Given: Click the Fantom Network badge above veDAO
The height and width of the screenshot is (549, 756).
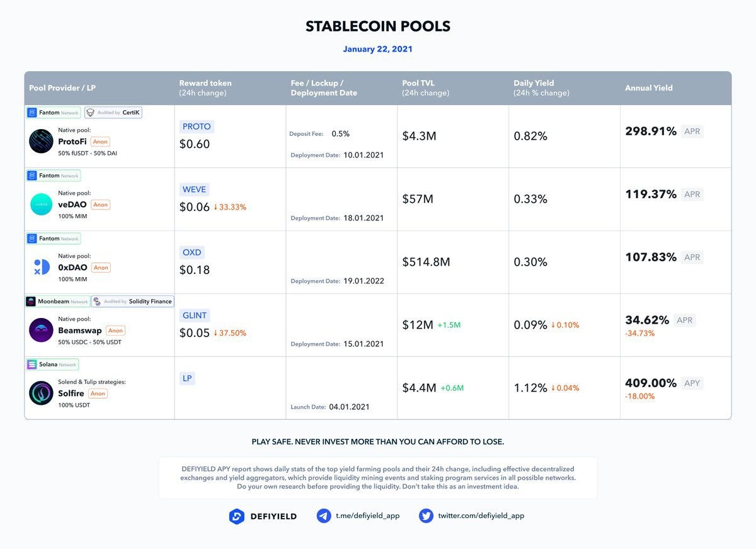Looking at the screenshot, I should [x=54, y=176].
